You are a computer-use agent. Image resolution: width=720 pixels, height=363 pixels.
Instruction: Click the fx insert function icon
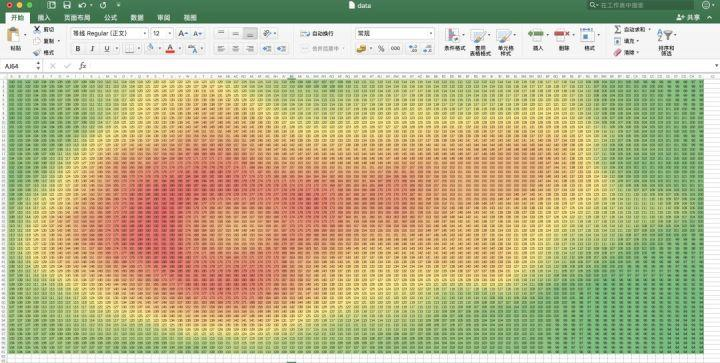pos(83,66)
